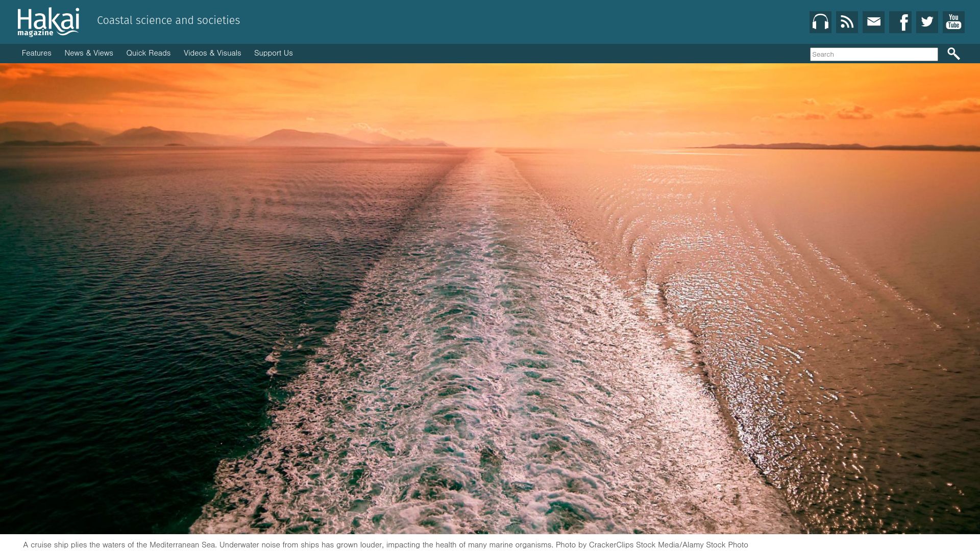The height and width of the screenshot is (551, 980).
Task: Click the magnifying glass search icon
Action: click(x=953, y=54)
